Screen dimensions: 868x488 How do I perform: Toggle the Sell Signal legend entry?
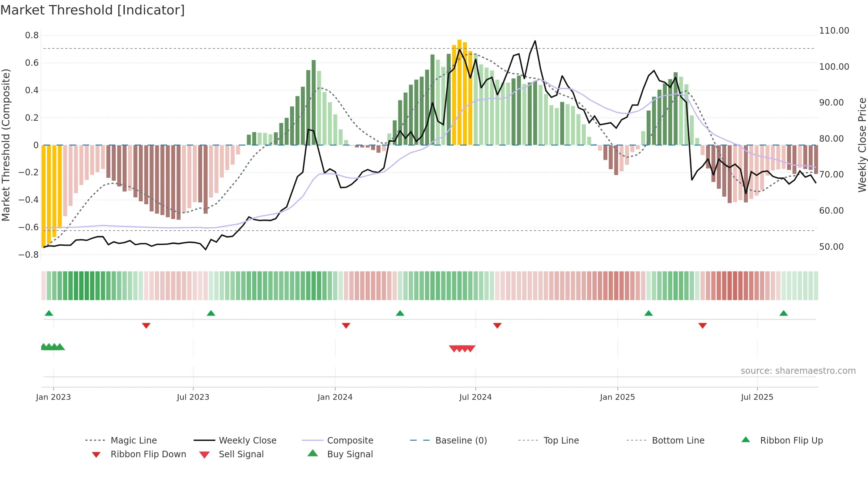pos(231,454)
